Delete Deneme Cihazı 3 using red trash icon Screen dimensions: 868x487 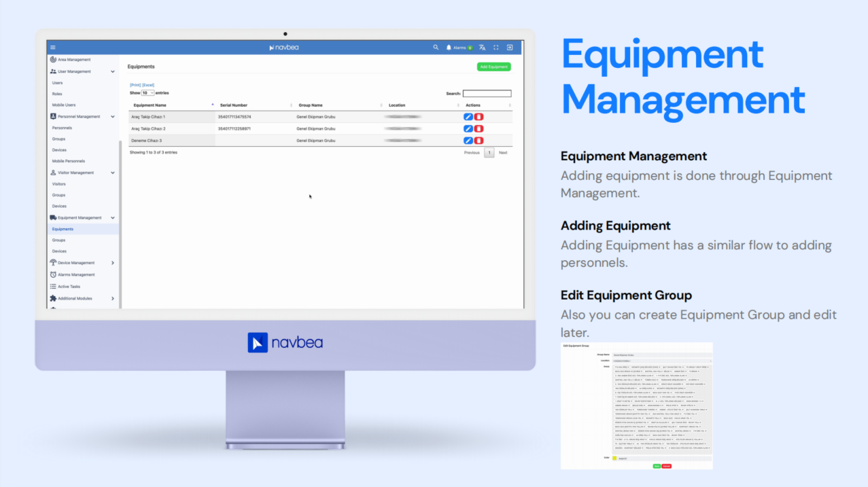(x=479, y=141)
